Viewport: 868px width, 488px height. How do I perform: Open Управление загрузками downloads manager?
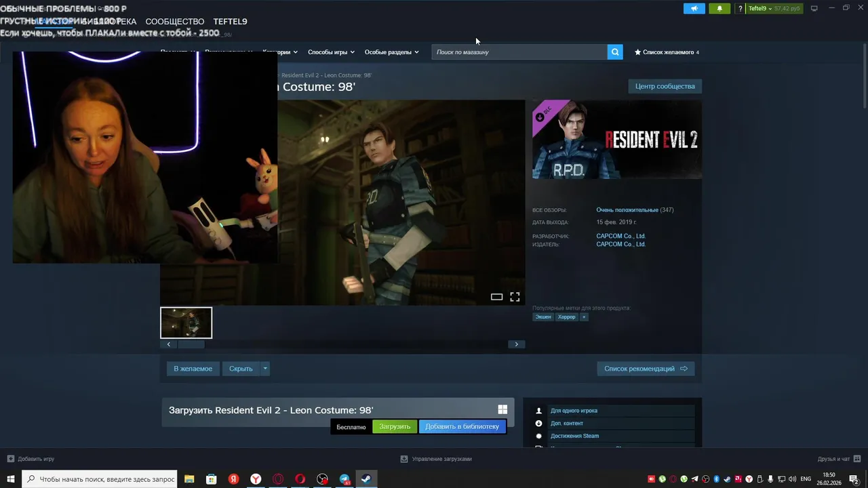[x=441, y=459]
